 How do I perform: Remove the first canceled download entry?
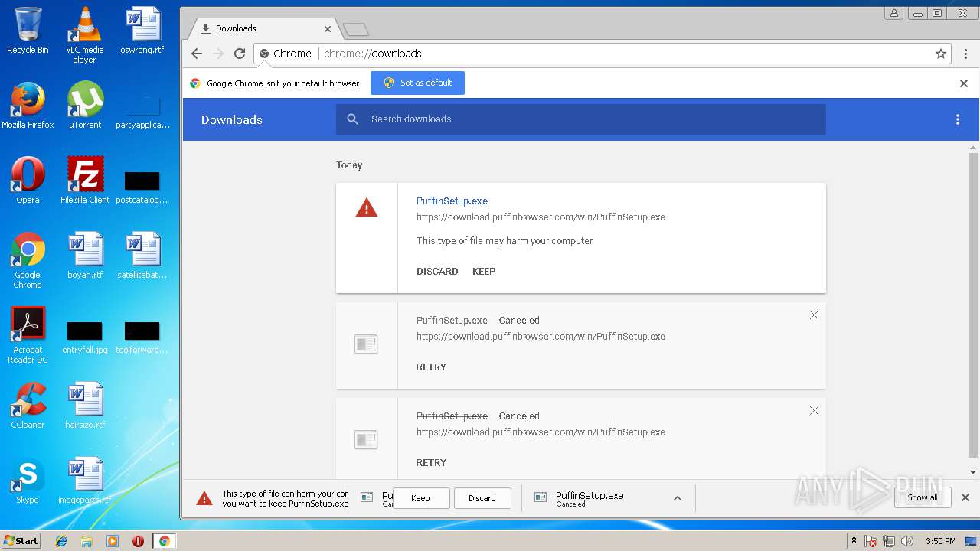[x=814, y=315]
